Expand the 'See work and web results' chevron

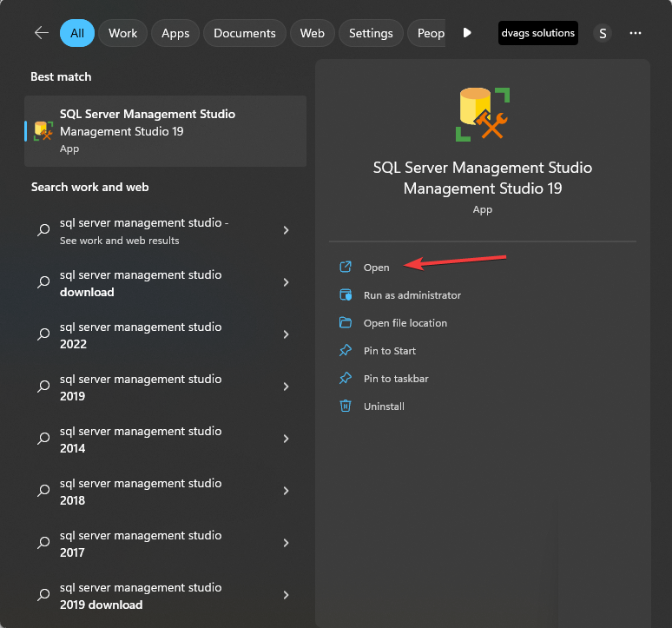pyautogui.click(x=286, y=231)
